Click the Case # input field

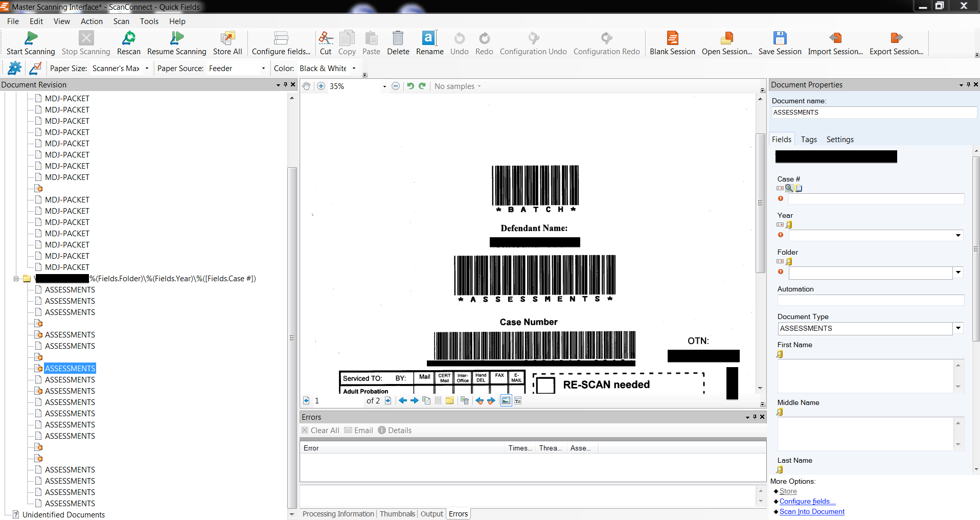876,199
